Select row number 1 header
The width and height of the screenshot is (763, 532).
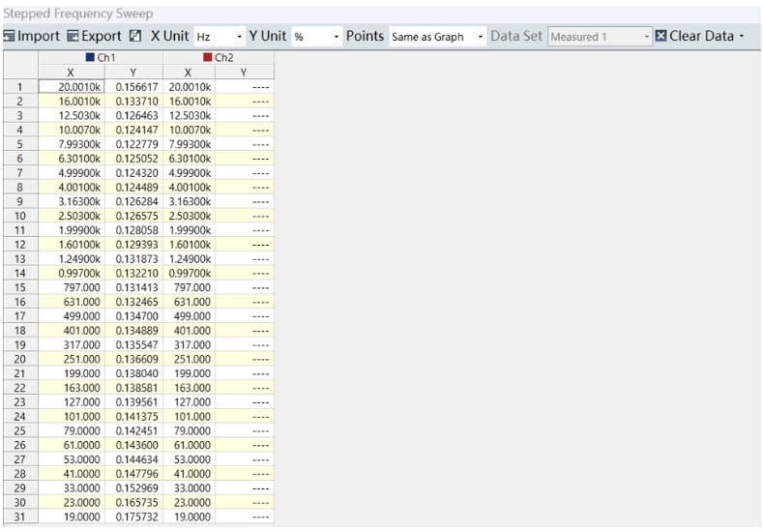pyautogui.click(x=19, y=86)
